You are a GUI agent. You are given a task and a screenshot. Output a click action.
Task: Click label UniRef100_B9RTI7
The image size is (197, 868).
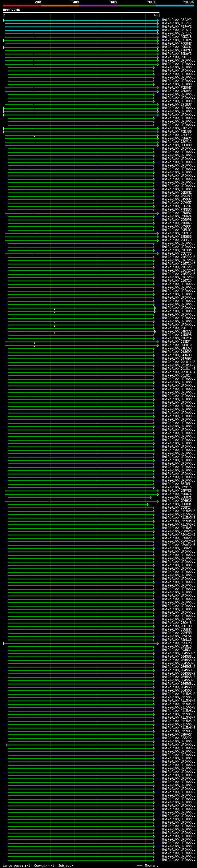(x=177, y=57)
